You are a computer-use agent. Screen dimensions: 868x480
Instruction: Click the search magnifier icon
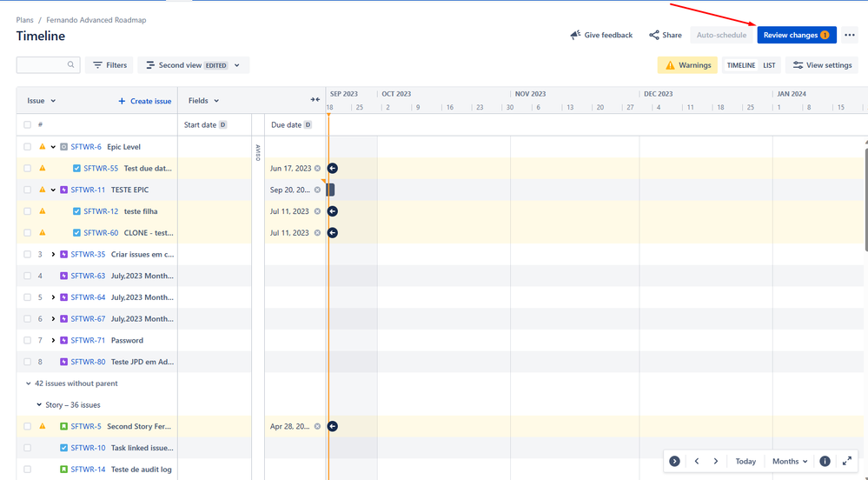tap(71, 65)
